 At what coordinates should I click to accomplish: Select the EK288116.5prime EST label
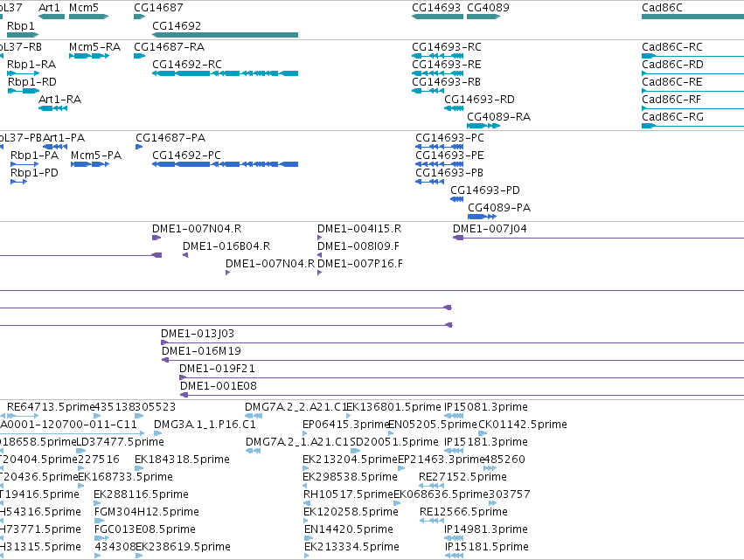click(141, 494)
